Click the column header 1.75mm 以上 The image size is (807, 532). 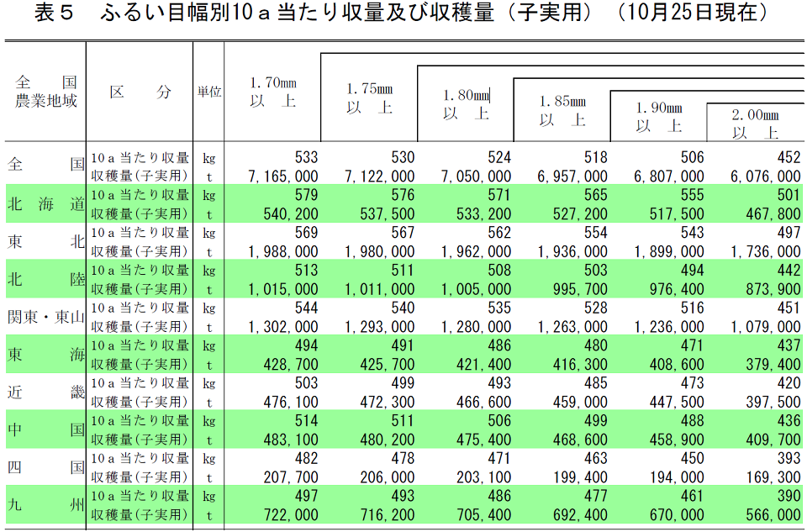click(x=370, y=98)
